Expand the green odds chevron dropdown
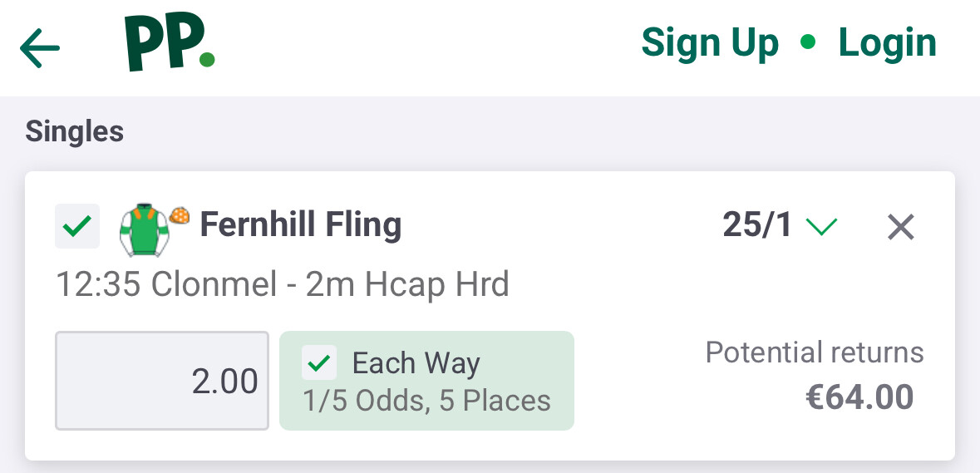Image resolution: width=980 pixels, height=473 pixels. (821, 226)
